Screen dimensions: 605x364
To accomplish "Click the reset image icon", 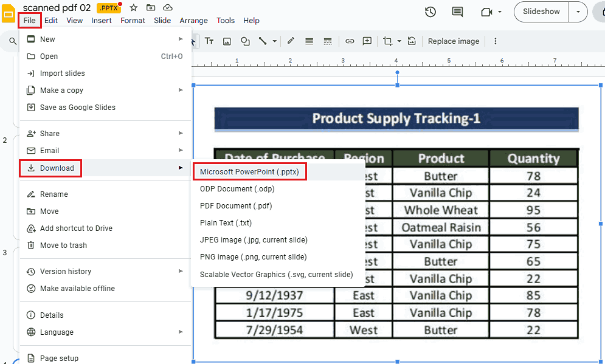I will tap(412, 41).
